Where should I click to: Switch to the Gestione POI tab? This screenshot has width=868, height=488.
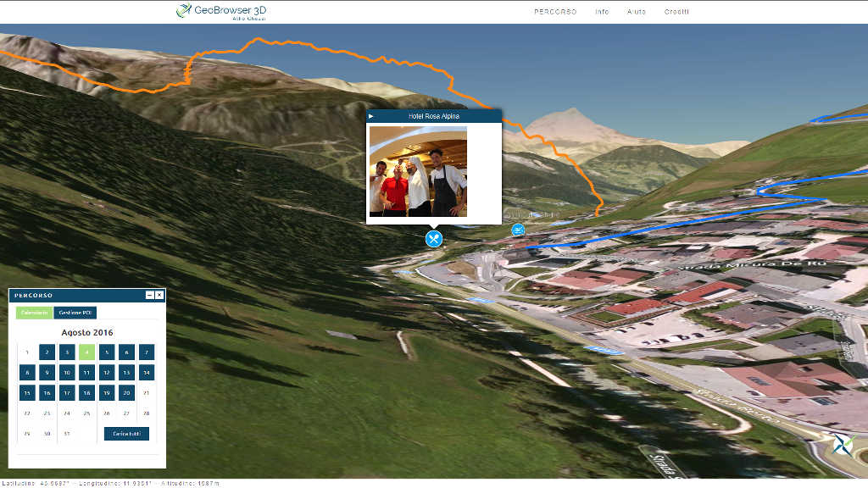point(75,313)
